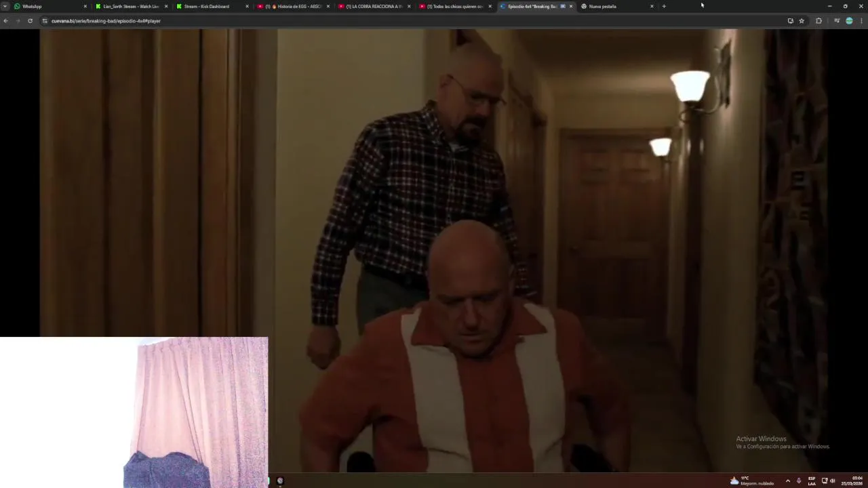Bookmark this page with the star icon

(802, 21)
